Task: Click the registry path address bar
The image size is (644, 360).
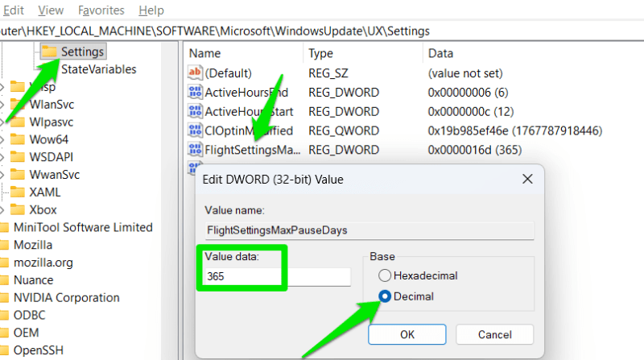Action: click(x=322, y=31)
